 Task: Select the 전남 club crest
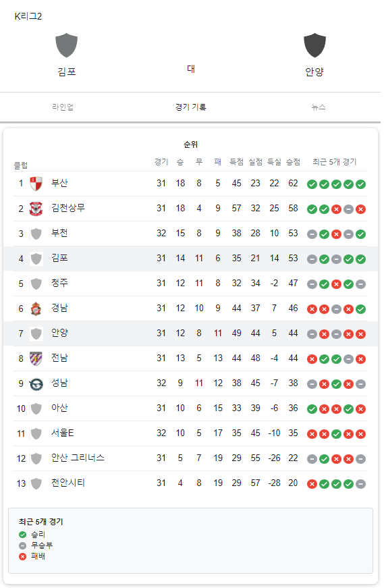36,358
